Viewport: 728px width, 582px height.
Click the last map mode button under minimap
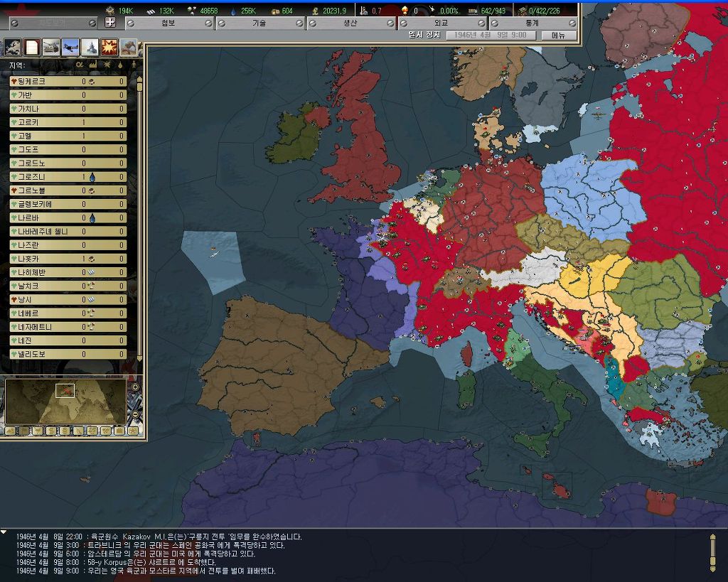pyautogui.click(x=133, y=431)
